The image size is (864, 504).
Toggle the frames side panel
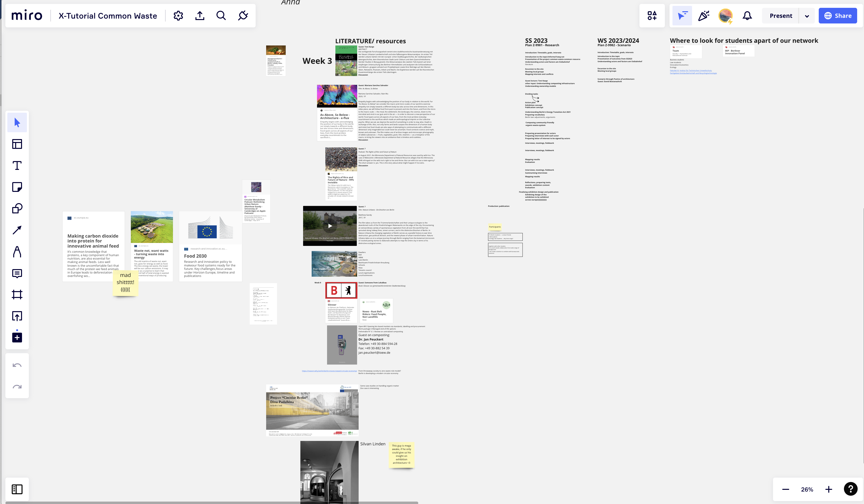coord(17,489)
